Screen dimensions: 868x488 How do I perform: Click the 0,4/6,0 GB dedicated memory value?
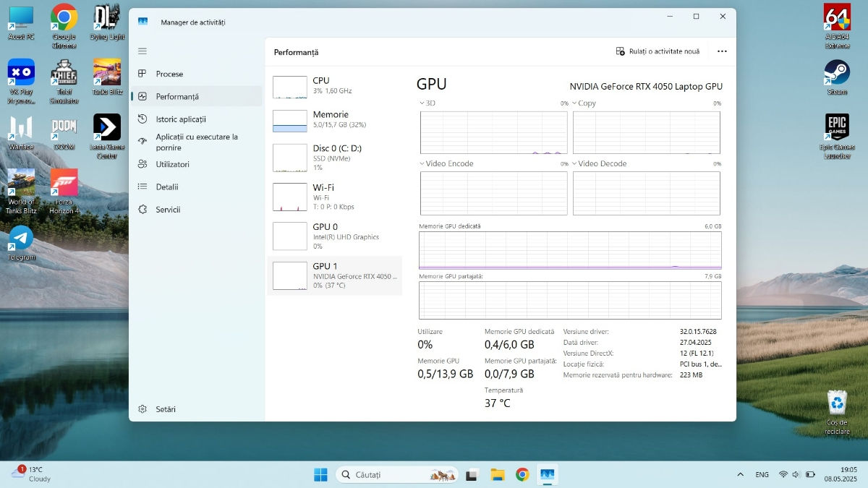point(509,345)
